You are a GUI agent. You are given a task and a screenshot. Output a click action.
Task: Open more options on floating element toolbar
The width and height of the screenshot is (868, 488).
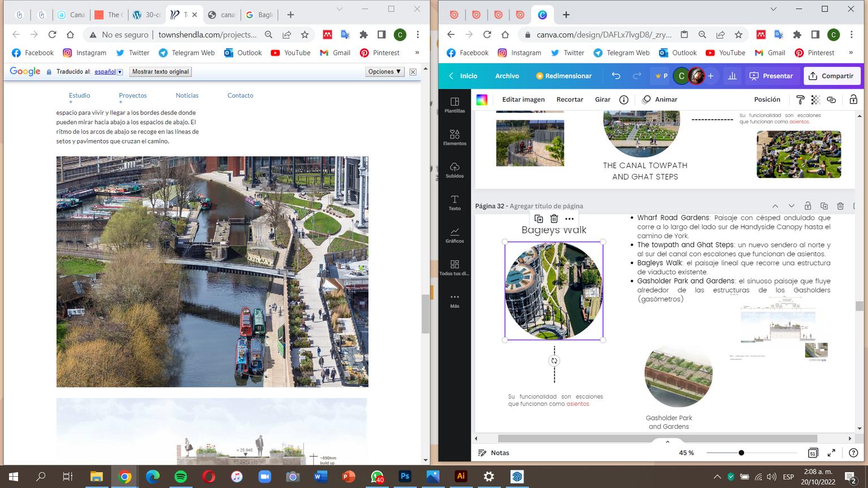click(x=569, y=219)
